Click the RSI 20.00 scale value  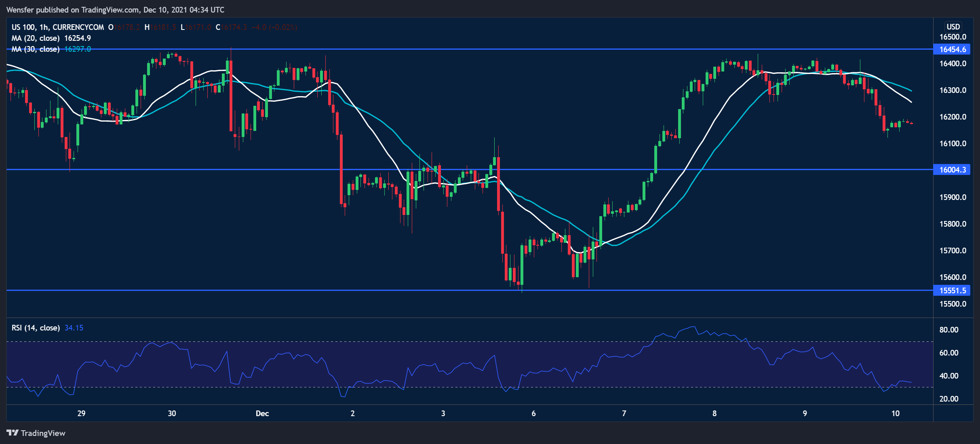click(x=948, y=399)
